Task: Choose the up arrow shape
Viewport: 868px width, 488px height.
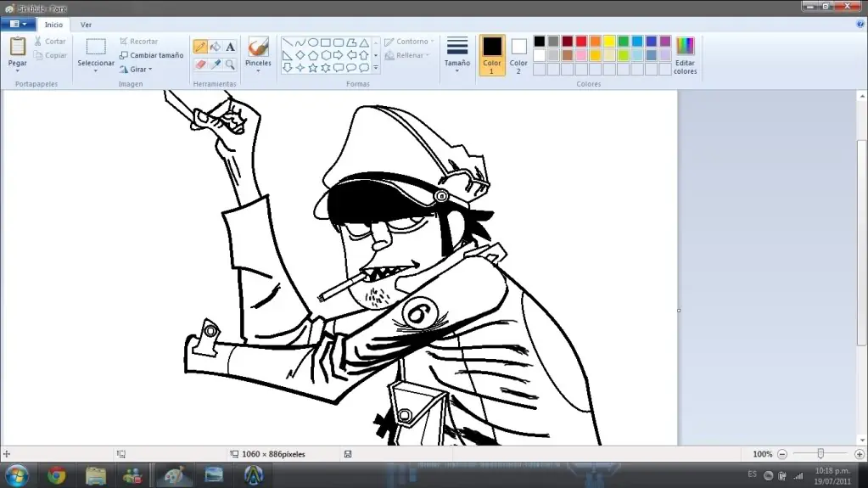Action: point(364,55)
